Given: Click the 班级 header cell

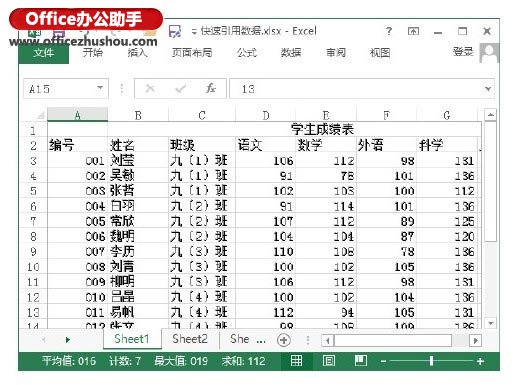Looking at the screenshot, I should [202, 146].
